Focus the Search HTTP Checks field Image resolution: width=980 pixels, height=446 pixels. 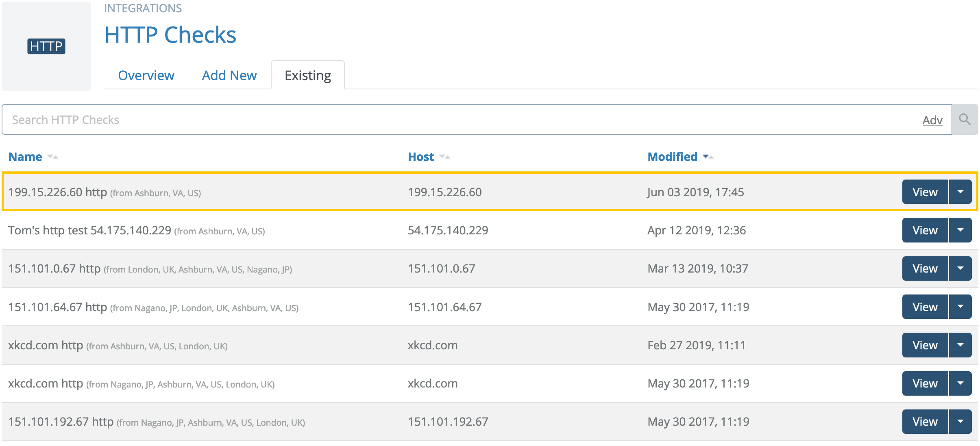tap(447, 119)
